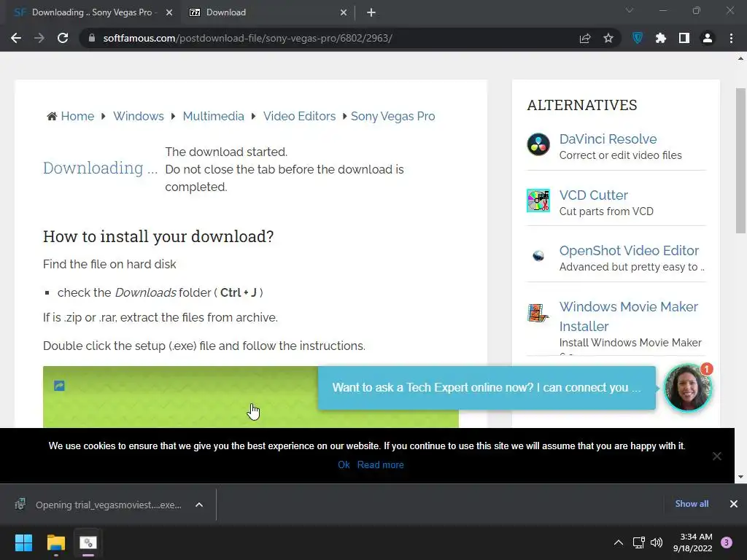Click the OpenShot app icon
The height and width of the screenshot is (560, 747).
[x=538, y=256]
